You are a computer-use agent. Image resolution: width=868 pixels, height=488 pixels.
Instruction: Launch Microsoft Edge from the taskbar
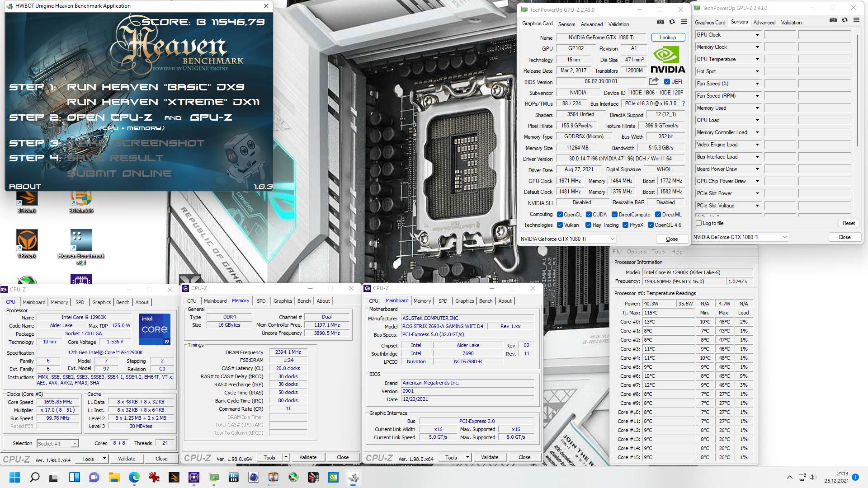[134, 477]
